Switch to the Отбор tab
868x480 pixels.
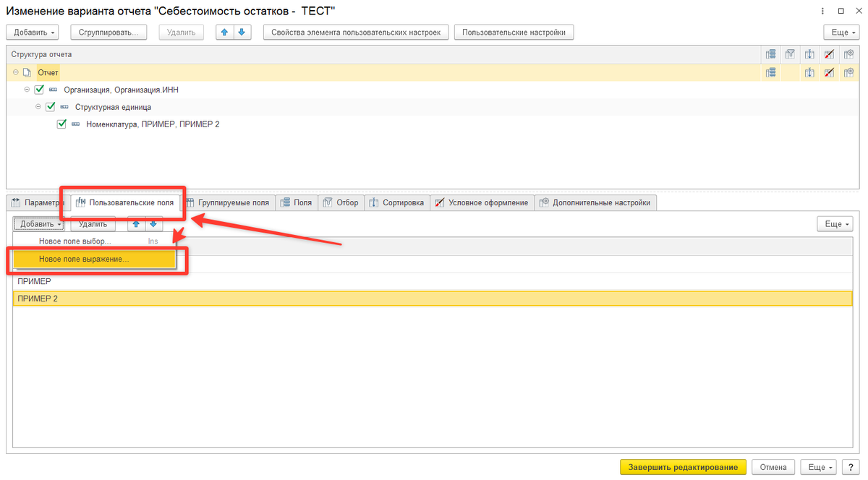341,202
